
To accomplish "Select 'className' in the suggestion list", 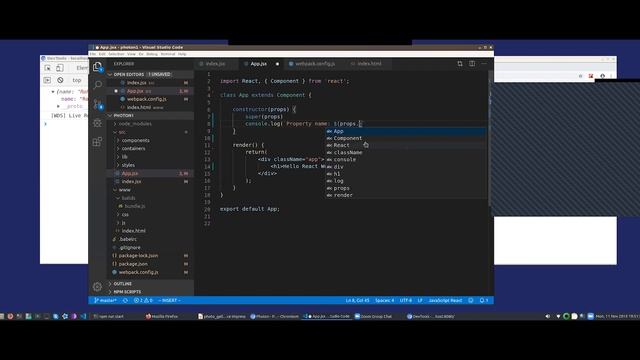I will (406, 153).
